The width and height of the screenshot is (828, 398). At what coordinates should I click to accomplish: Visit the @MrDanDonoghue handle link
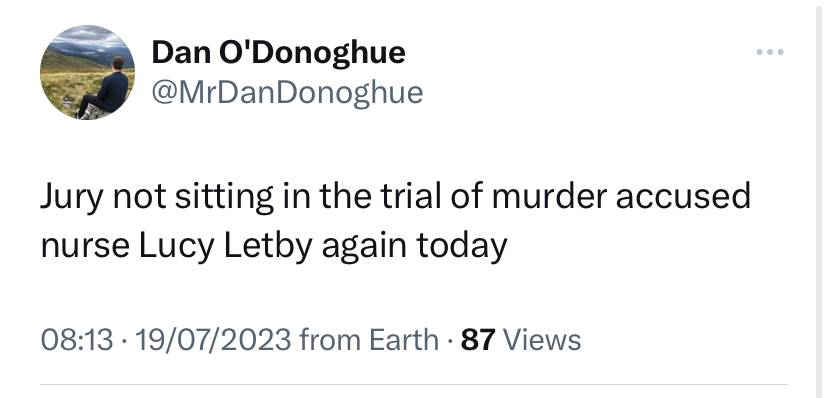point(287,92)
